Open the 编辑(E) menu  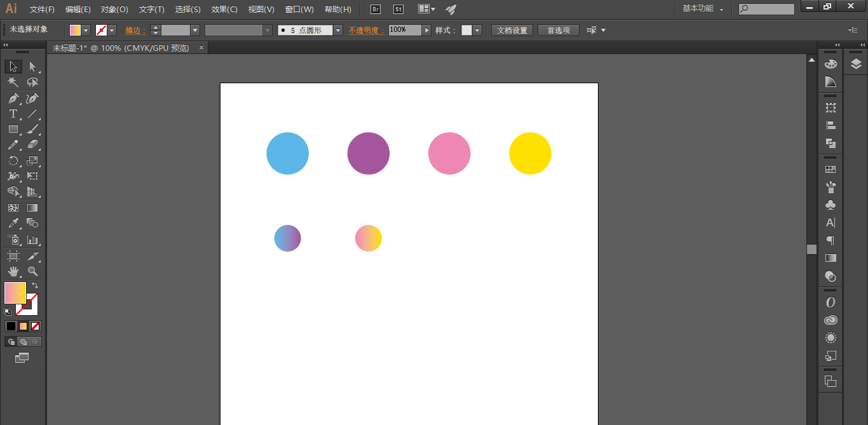tap(78, 10)
